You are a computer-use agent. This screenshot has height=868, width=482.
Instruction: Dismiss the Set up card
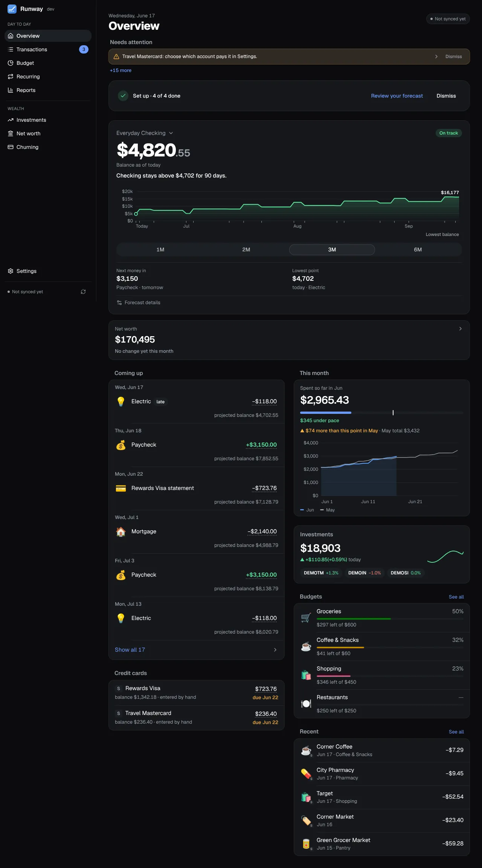[446, 96]
